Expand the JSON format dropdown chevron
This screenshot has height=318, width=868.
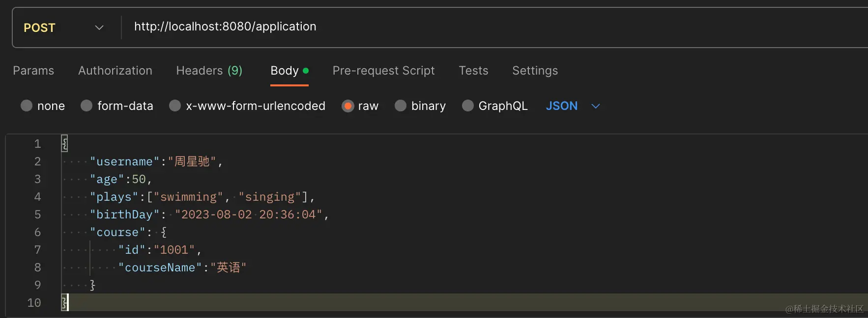(596, 106)
